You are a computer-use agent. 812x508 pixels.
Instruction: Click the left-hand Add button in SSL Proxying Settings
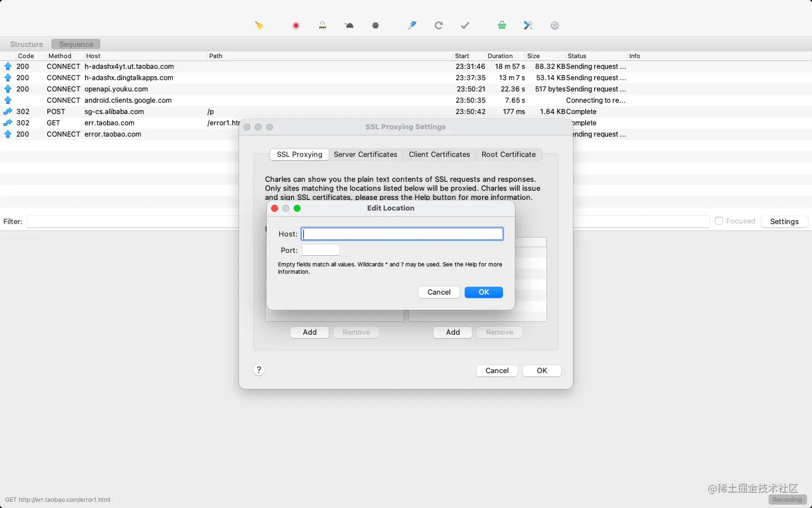(310, 332)
